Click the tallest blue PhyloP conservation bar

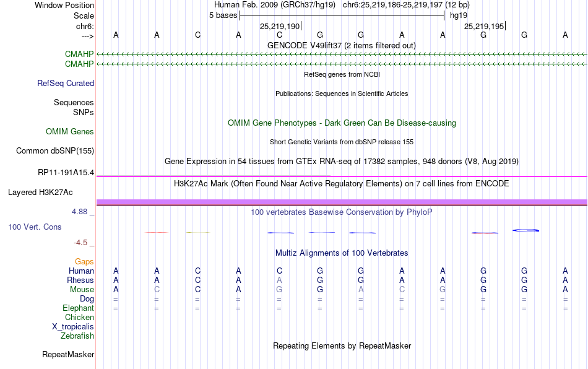pos(525,230)
